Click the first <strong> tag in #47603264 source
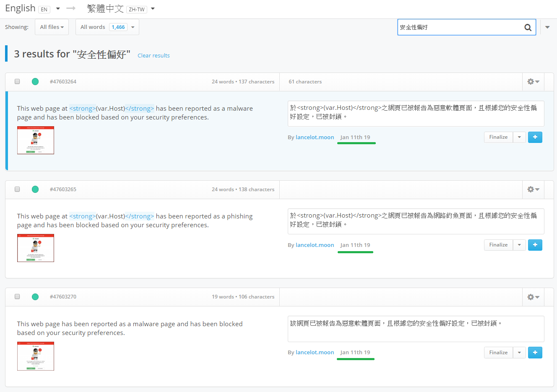Screen dimensions: 557x392 [83, 108]
